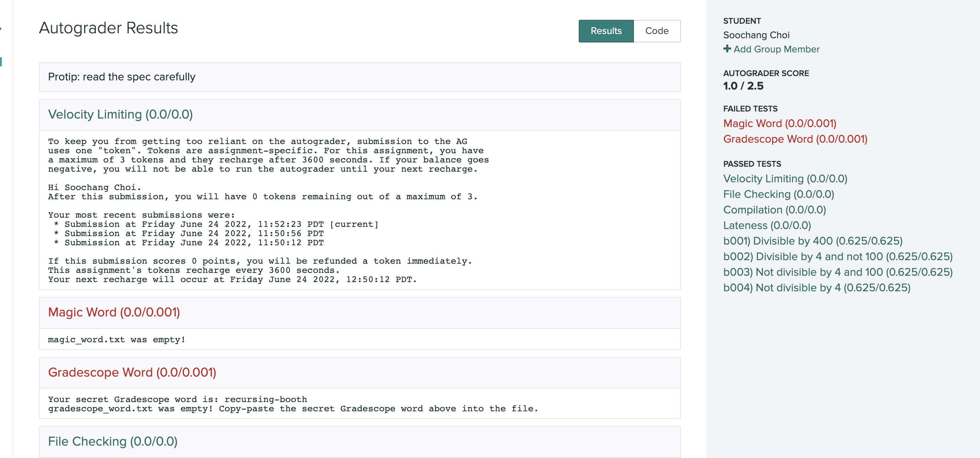Click the plus icon beside Add Group Member
Image resolution: width=980 pixels, height=458 pixels.
pyautogui.click(x=727, y=49)
